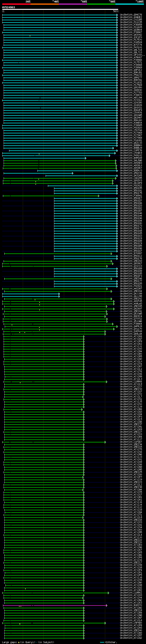Image resolution: width=146 pixels, height=644 pixels.
Task: Open the truncated UniRef100_UPI000.. entry
Action: click(x=132, y=55)
